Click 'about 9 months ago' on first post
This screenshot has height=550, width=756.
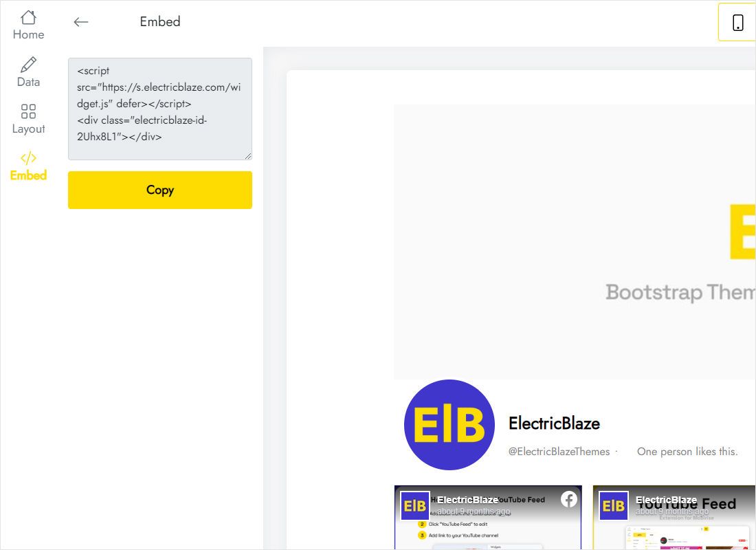(x=474, y=511)
